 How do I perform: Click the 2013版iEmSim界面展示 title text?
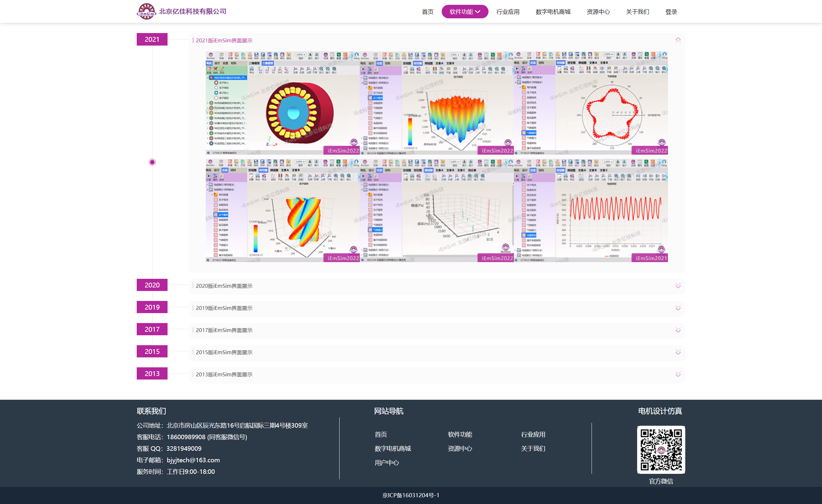coord(224,374)
